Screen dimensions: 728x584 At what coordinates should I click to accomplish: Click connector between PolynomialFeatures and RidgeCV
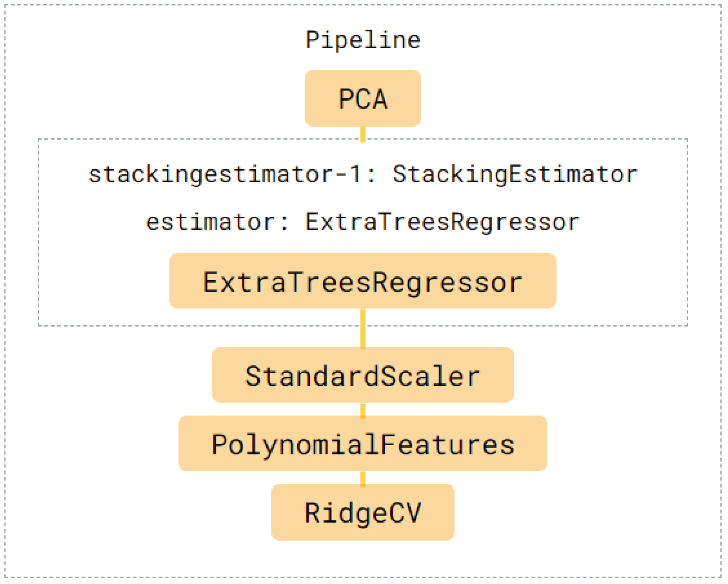click(363, 478)
